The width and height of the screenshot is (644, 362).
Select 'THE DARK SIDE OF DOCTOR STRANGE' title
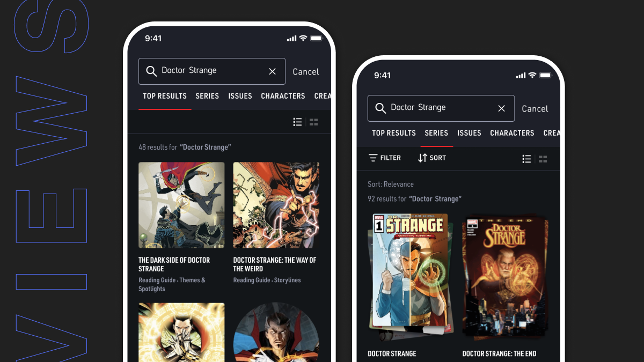click(x=174, y=264)
